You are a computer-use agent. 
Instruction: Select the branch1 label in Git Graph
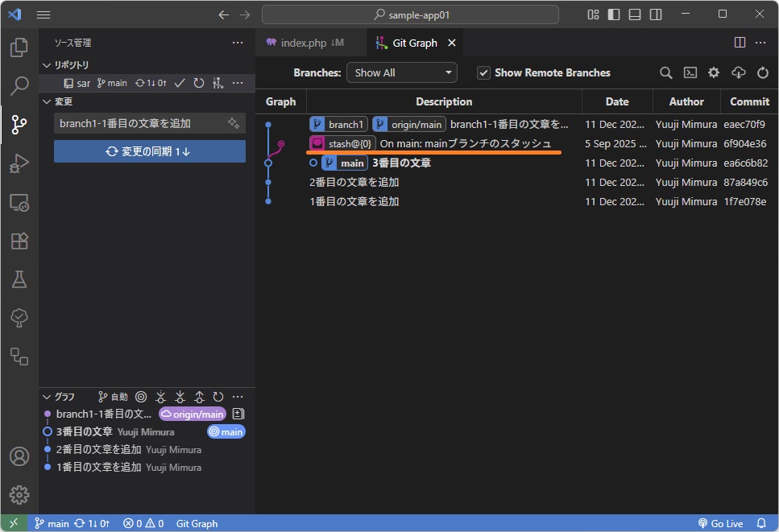tap(338, 124)
